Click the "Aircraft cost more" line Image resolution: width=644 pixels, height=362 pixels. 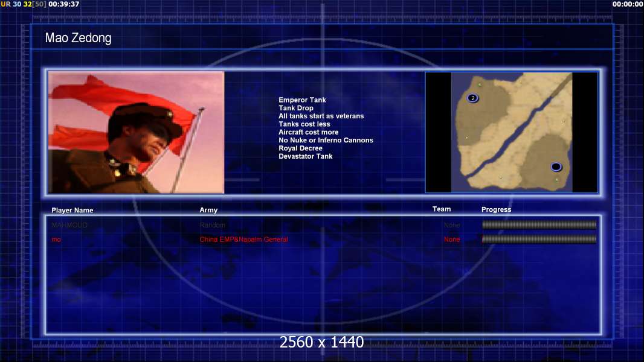click(x=309, y=132)
